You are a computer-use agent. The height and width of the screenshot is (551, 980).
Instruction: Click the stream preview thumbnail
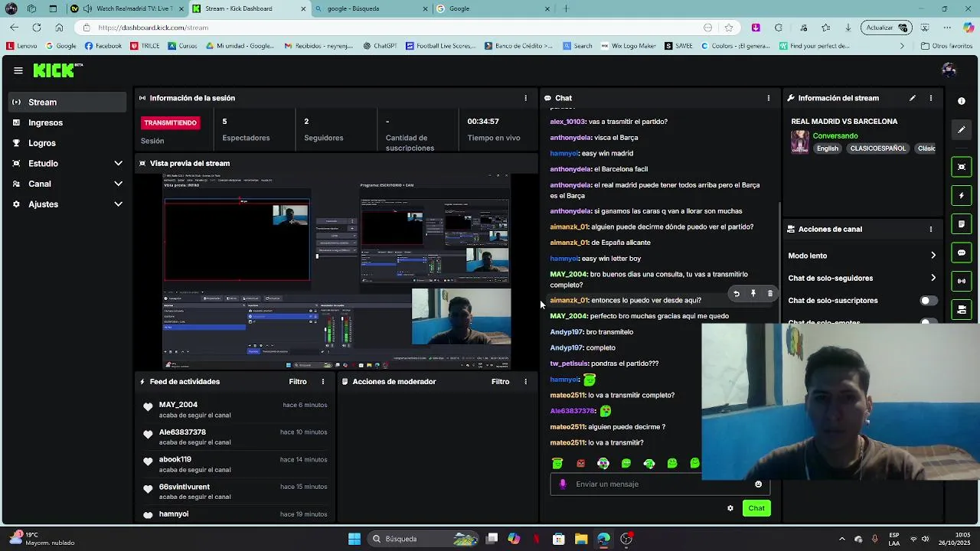[x=337, y=271]
